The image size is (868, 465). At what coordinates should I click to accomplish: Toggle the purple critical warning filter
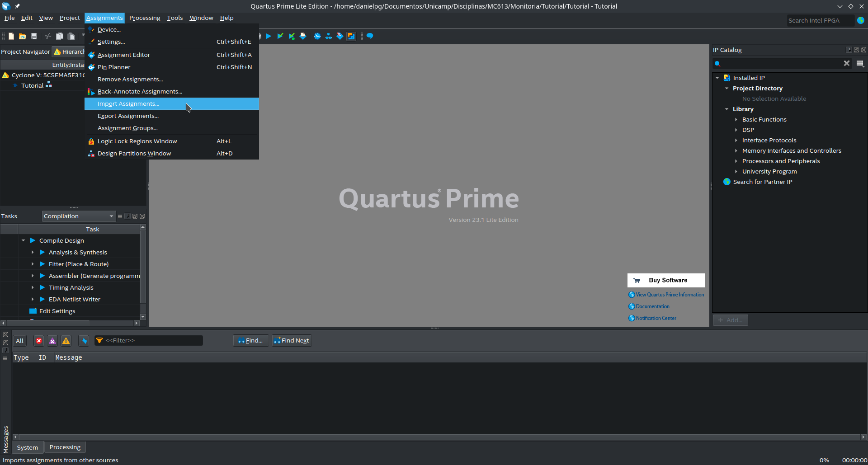[52, 341]
